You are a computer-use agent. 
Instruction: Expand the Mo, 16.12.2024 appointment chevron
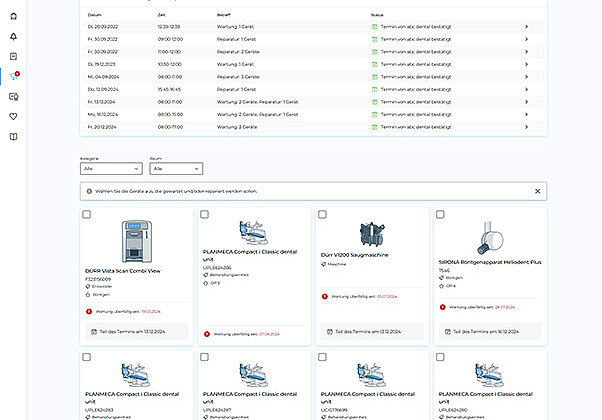click(526, 114)
